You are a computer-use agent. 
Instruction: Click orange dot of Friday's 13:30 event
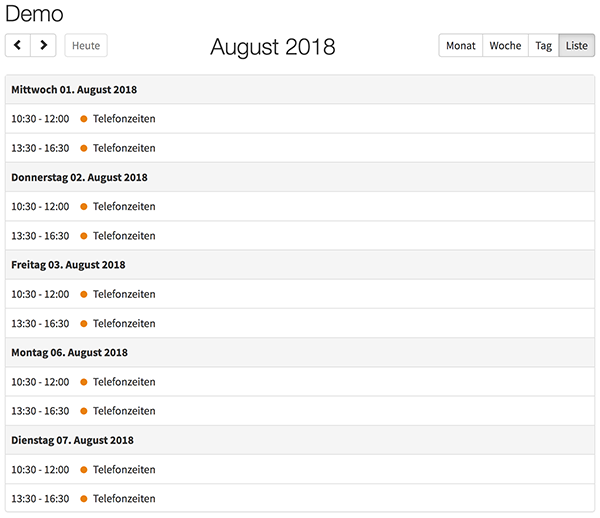[84, 324]
